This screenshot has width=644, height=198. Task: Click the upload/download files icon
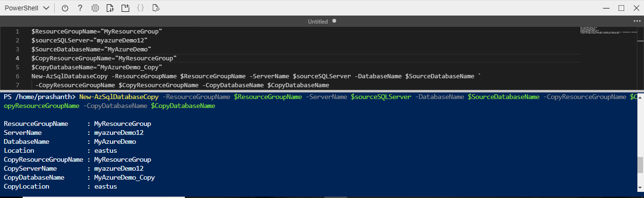tap(110, 8)
